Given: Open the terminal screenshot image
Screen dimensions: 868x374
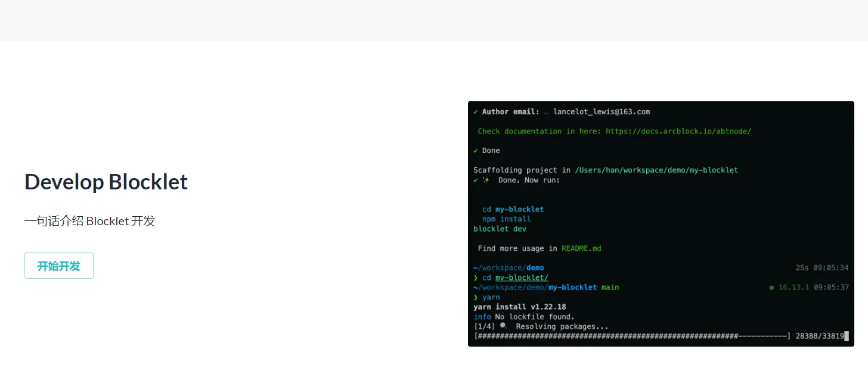Looking at the screenshot, I should pyautogui.click(x=661, y=223).
